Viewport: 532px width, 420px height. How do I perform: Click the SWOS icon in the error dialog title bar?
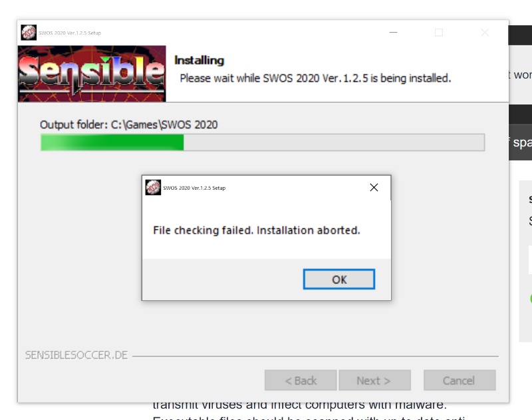(x=153, y=188)
